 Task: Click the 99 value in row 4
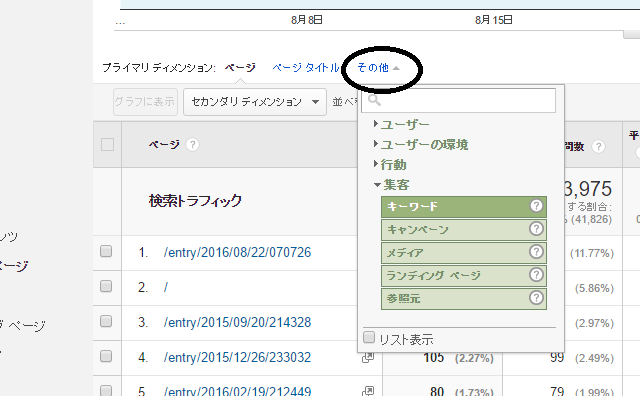(557, 358)
